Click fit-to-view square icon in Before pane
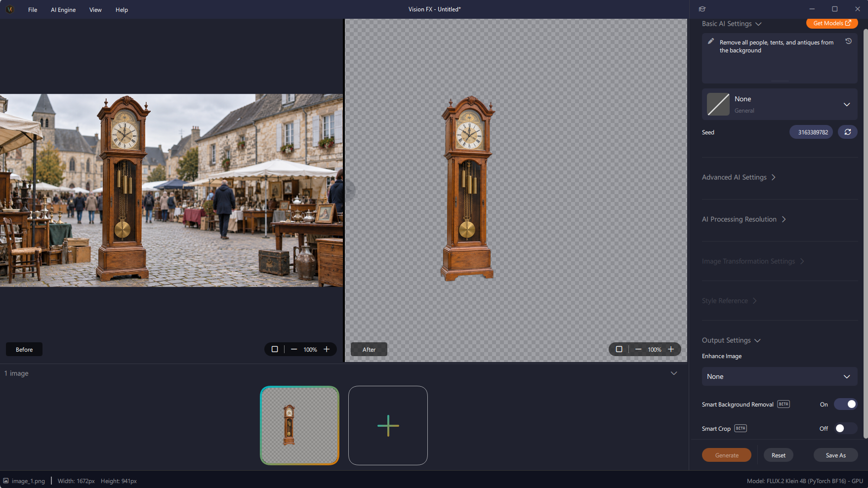This screenshot has width=868, height=488. (x=275, y=349)
